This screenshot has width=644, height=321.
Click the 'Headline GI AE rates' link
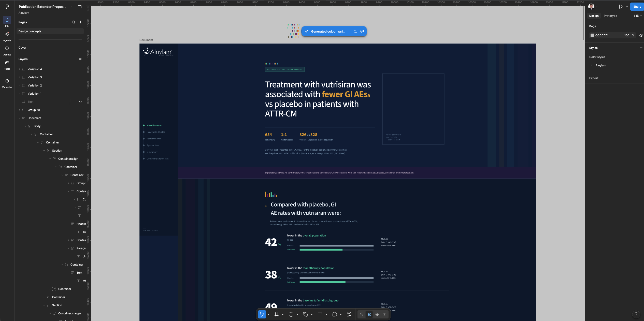pos(156,132)
